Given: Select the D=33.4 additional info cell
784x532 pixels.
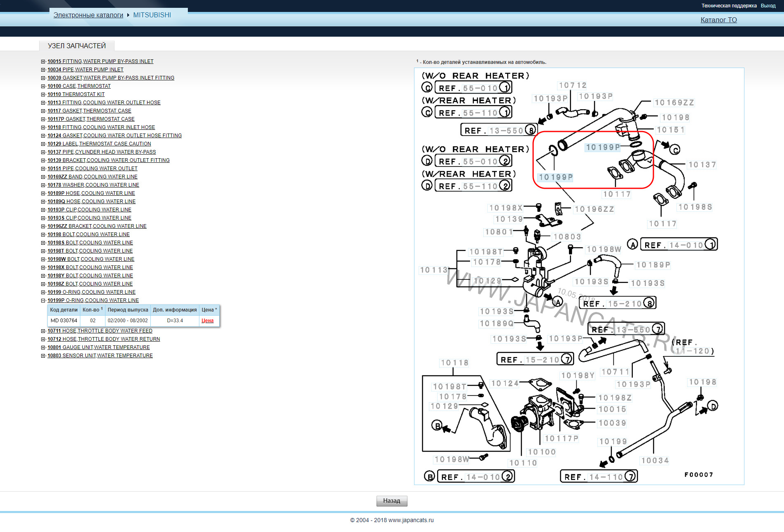Looking at the screenshot, I should [175, 321].
